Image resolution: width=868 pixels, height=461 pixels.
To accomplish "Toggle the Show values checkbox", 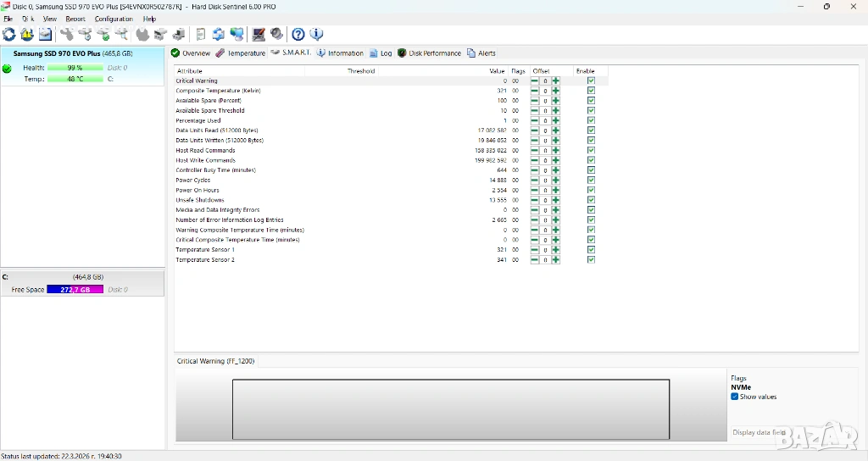I will point(735,397).
